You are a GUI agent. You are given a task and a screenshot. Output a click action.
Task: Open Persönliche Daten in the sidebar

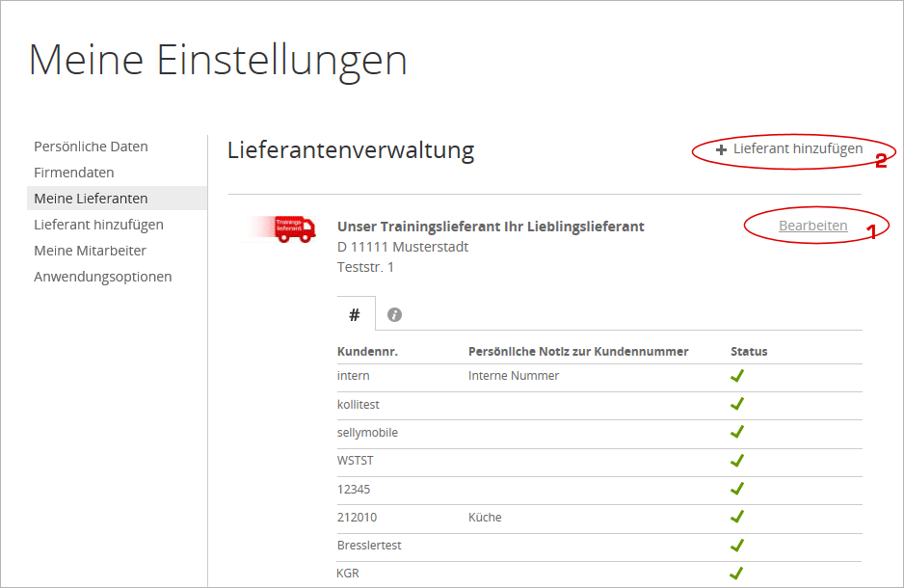point(91,147)
